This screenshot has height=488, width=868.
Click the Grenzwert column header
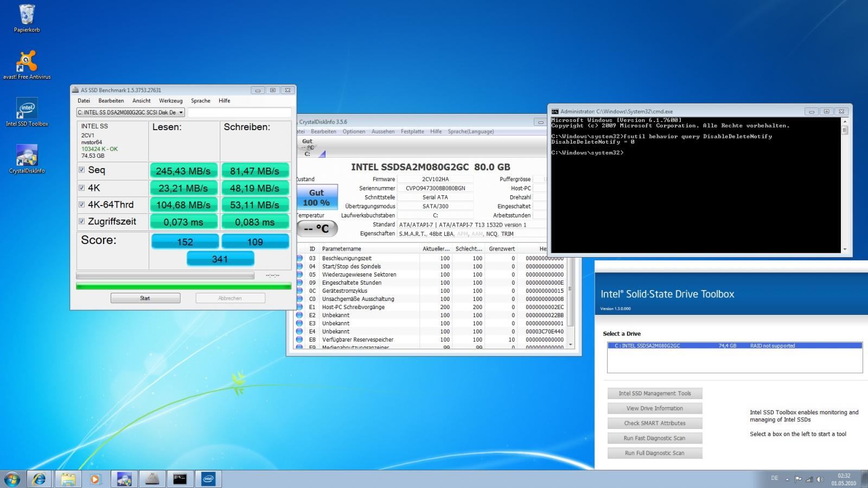(501, 249)
